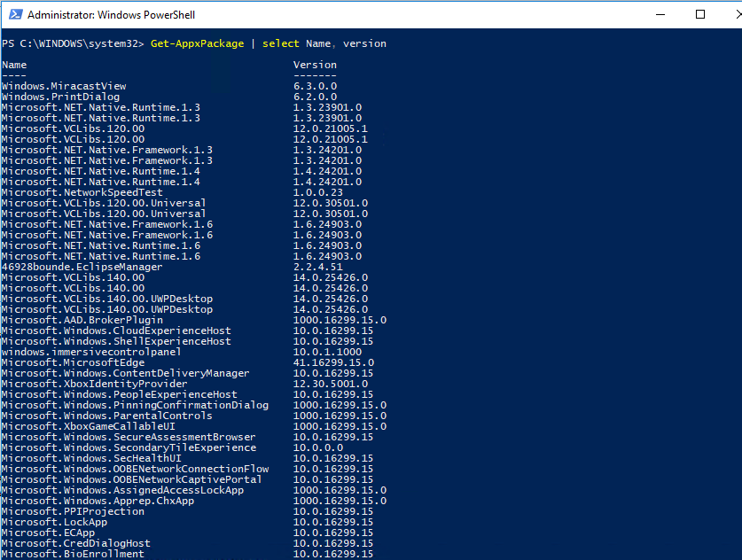
Task: Click version value 10.0.1.1000
Action: (x=327, y=352)
